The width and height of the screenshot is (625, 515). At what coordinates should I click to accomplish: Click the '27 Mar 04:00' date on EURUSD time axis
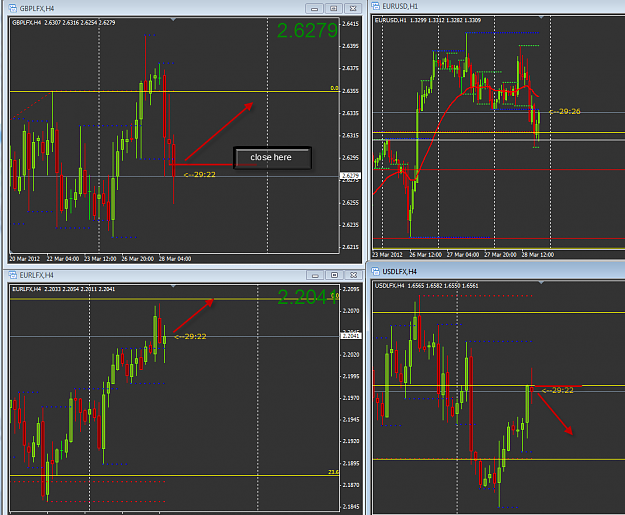point(463,254)
